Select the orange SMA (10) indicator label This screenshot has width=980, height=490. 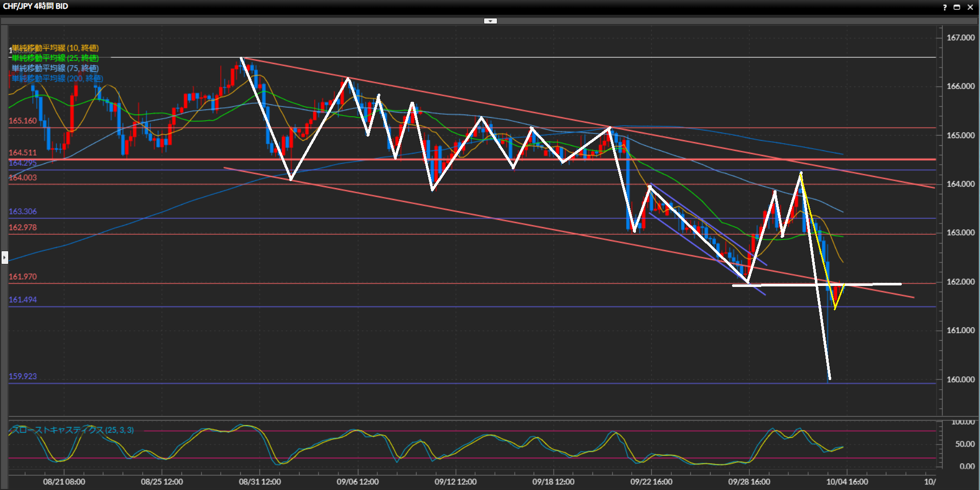click(55, 48)
